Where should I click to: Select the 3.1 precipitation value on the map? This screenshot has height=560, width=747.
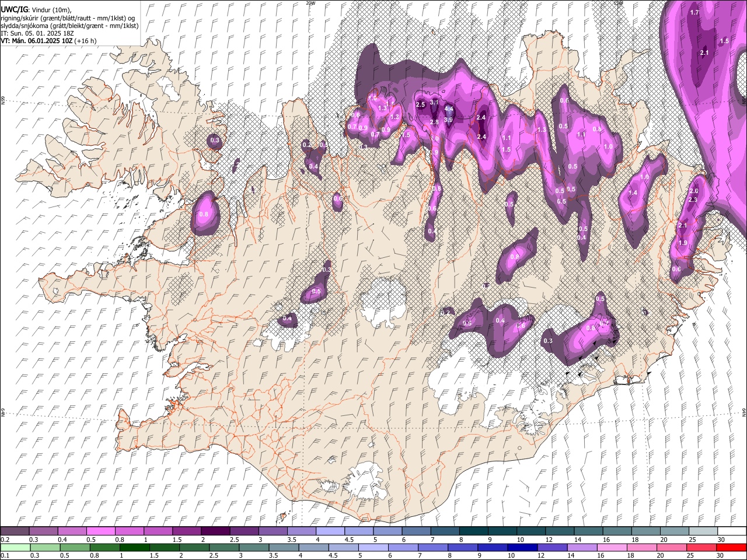pos(434,102)
